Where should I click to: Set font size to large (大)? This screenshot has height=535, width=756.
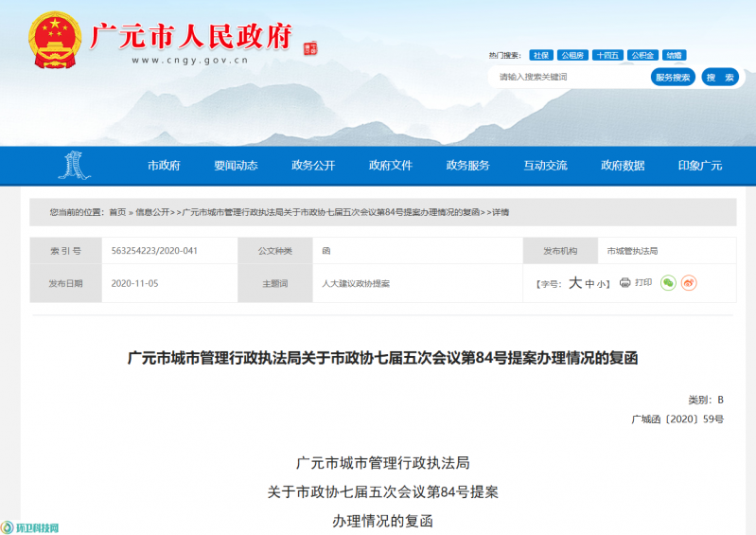[x=574, y=283]
